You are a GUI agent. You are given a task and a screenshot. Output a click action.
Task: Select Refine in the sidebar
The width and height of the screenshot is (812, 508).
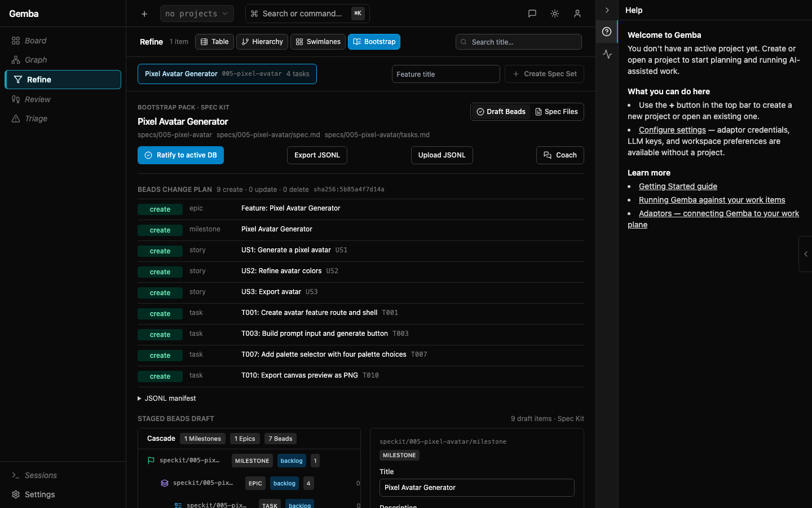coord(63,80)
